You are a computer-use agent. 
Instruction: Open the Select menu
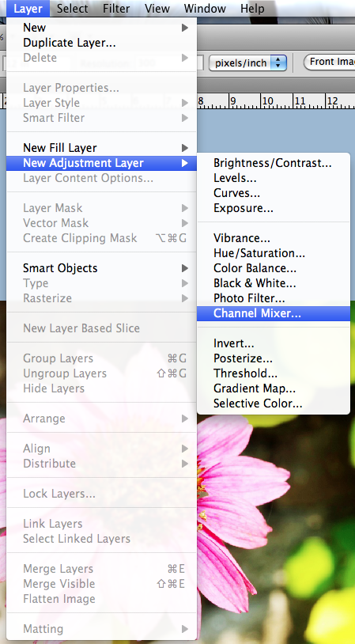[72, 8]
